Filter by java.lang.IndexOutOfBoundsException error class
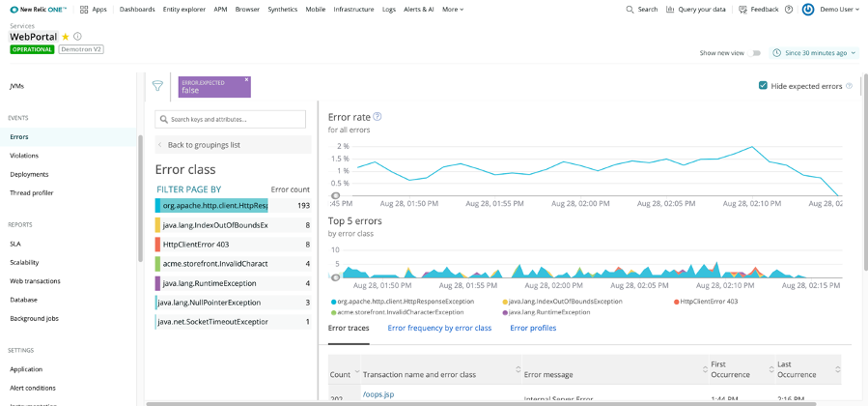 (x=233, y=225)
